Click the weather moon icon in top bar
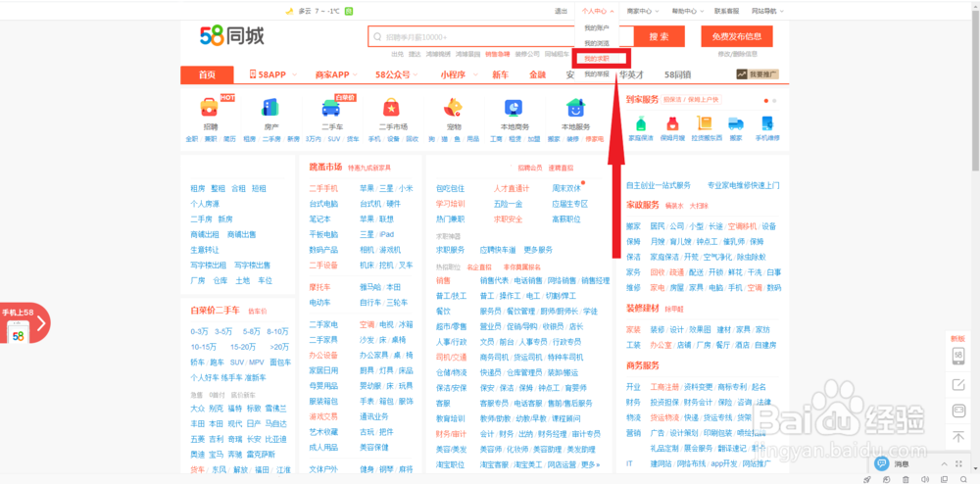Image resolution: width=980 pixels, height=484 pixels. [289, 11]
